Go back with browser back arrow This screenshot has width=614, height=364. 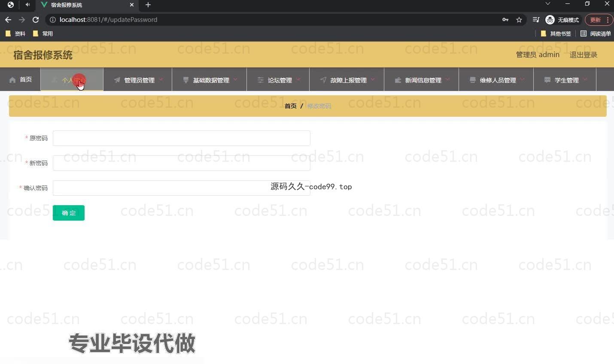point(8,20)
